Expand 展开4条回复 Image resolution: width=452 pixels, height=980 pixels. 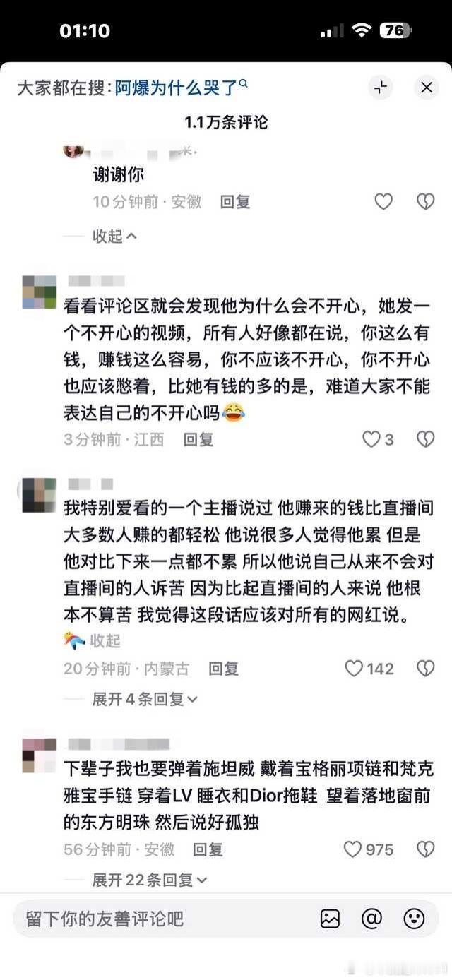[145, 699]
